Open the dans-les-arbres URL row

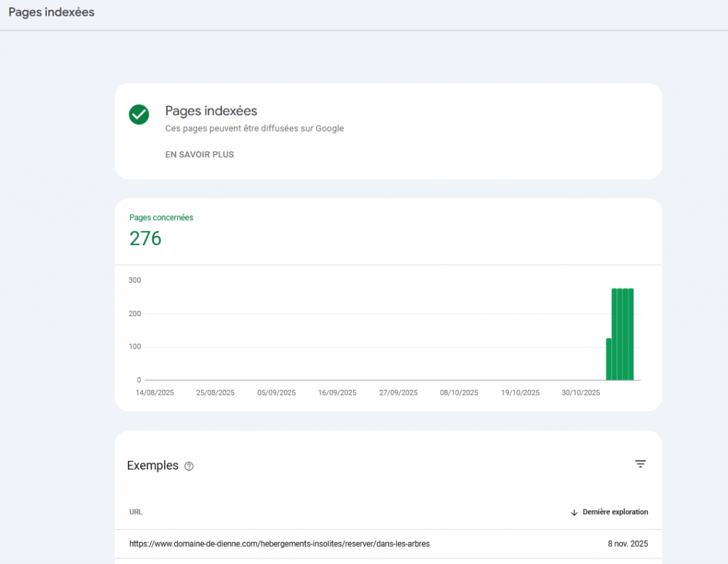pyautogui.click(x=279, y=544)
